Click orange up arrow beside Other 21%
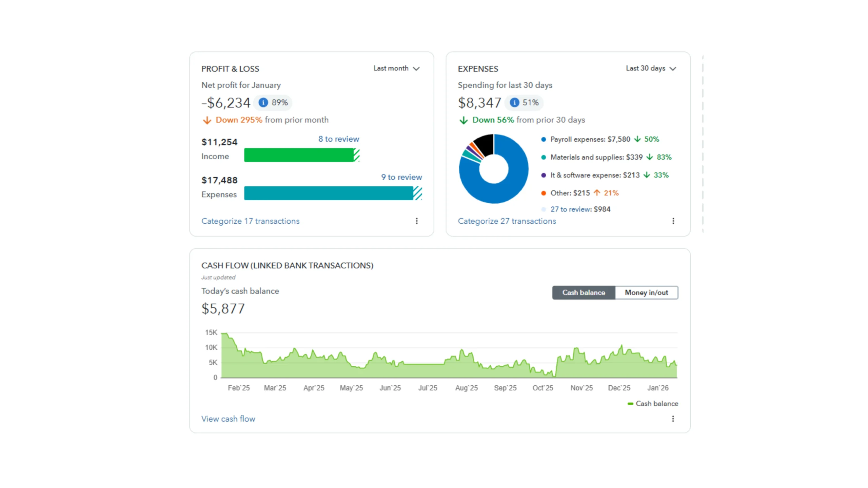Screen dimensions: 868x488 click(597, 193)
